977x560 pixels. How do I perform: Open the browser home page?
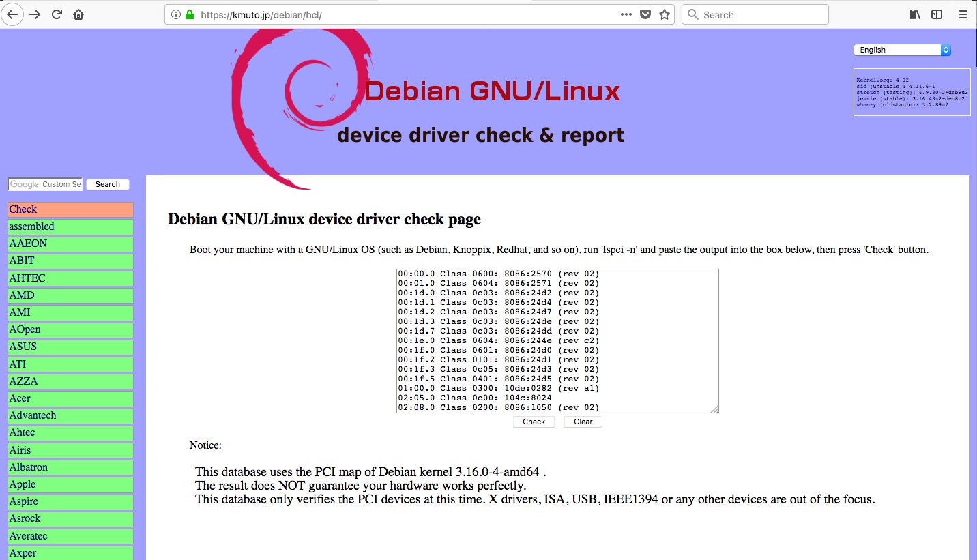(78, 14)
